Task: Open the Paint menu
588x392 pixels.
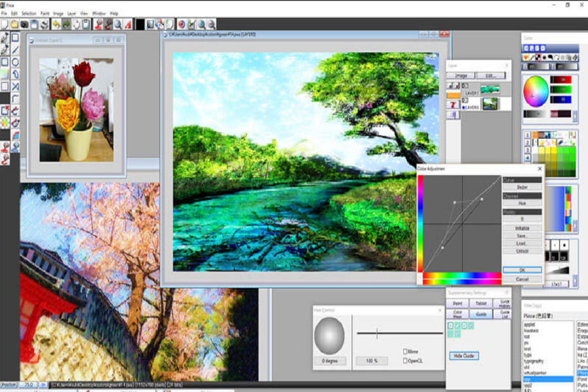Action: 44,14
